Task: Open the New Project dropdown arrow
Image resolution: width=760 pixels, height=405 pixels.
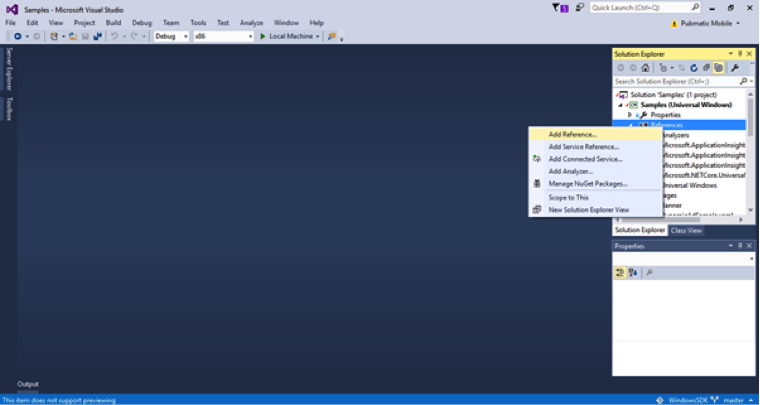Action: pos(63,36)
